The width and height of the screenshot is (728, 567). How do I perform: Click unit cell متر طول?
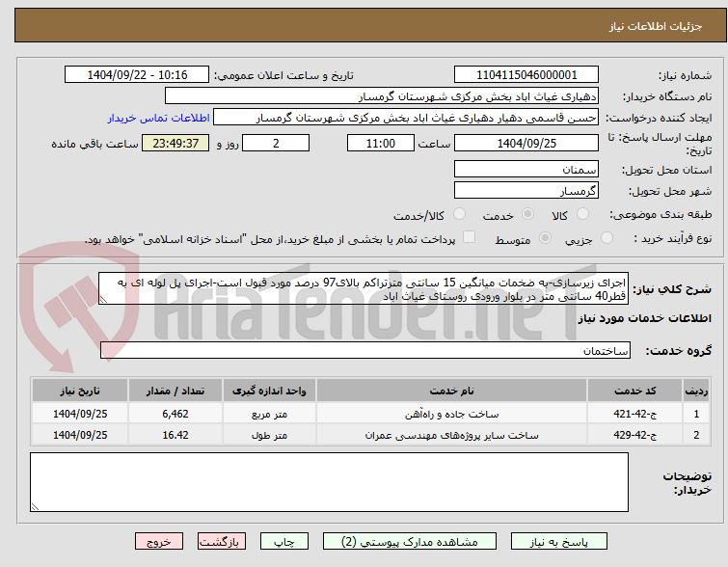(x=269, y=435)
